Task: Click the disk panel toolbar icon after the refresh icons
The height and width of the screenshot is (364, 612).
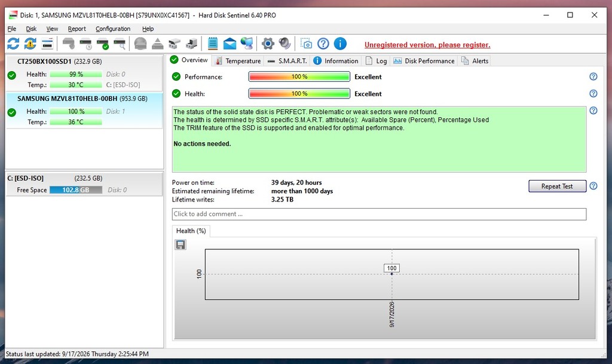Action: point(47,44)
